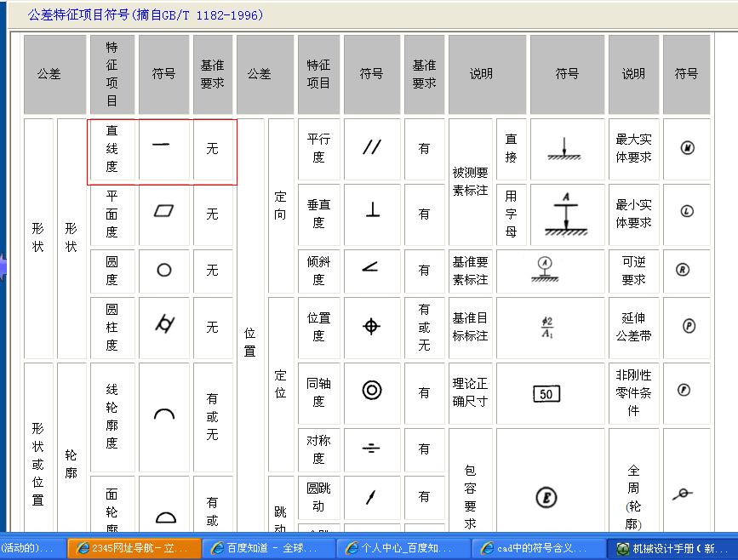This screenshot has height=560, width=738.
Task: Click the least material circled L symbol
Action: pos(687,211)
